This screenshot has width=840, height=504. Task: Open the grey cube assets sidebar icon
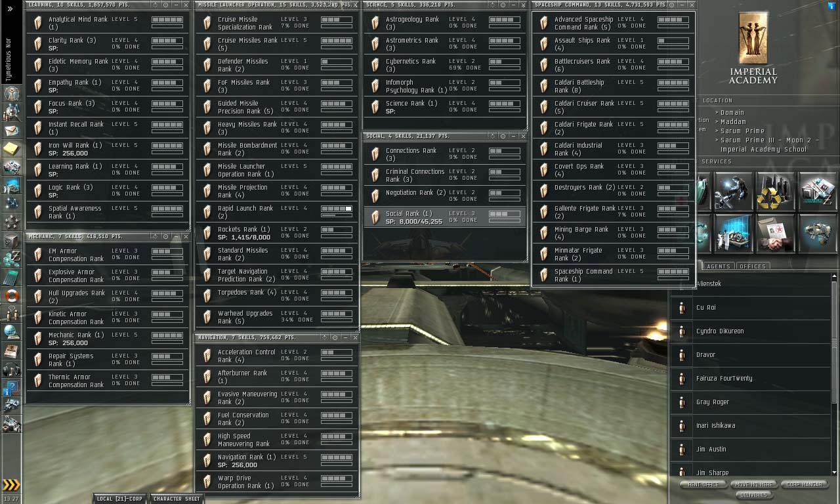(x=12, y=241)
